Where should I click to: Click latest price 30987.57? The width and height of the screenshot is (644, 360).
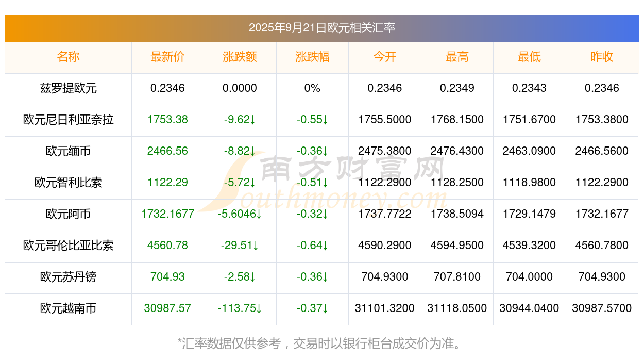click(167, 308)
